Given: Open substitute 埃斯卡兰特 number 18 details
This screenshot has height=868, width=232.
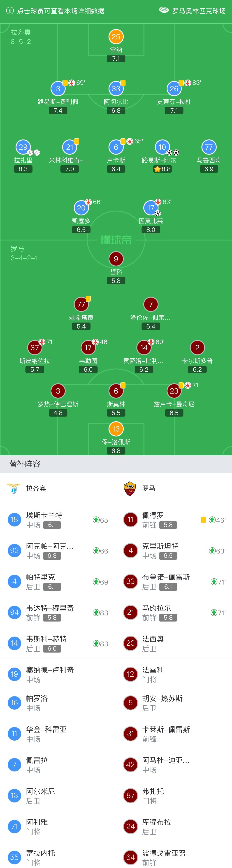Looking at the screenshot, I should pos(58,520).
